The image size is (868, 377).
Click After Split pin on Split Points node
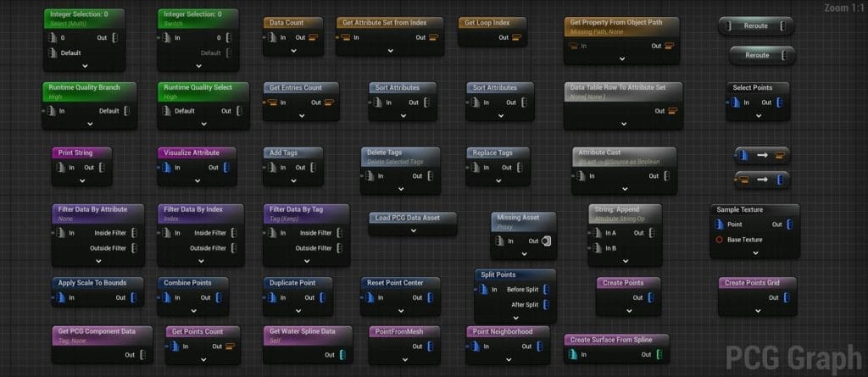pyautogui.click(x=545, y=304)
